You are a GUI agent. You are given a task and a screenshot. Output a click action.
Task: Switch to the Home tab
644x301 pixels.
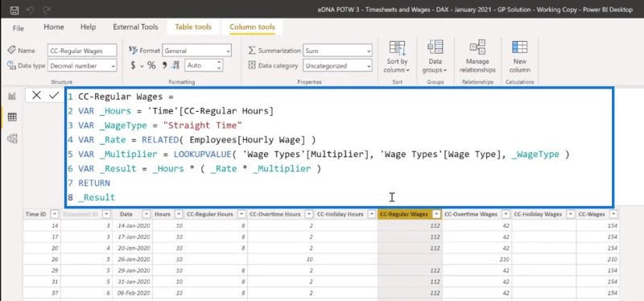tap(54, 27)
